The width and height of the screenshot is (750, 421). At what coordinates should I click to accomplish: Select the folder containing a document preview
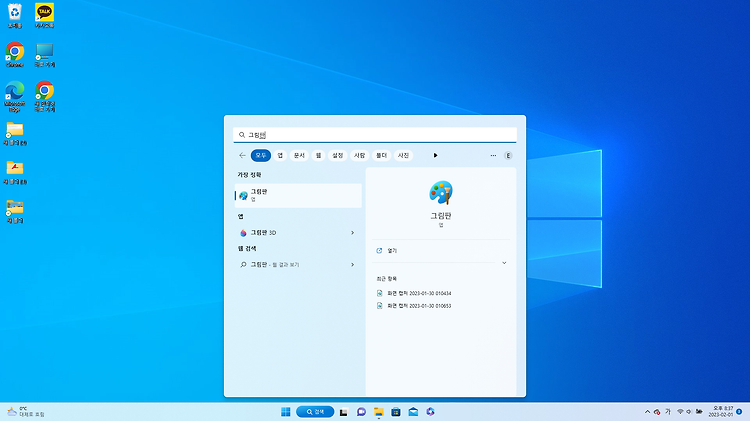[x=15, y=133]
